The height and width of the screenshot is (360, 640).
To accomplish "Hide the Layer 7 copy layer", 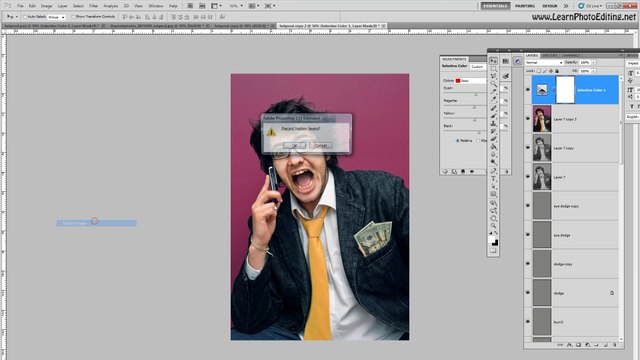I will click(528, 148).
